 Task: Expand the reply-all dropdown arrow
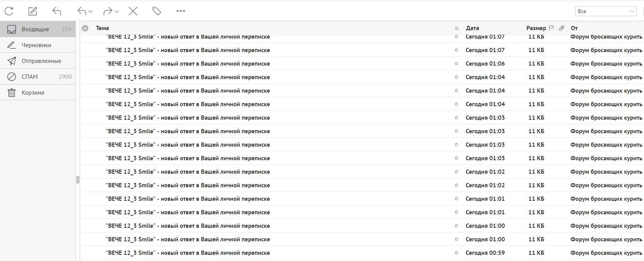(91, 12)
